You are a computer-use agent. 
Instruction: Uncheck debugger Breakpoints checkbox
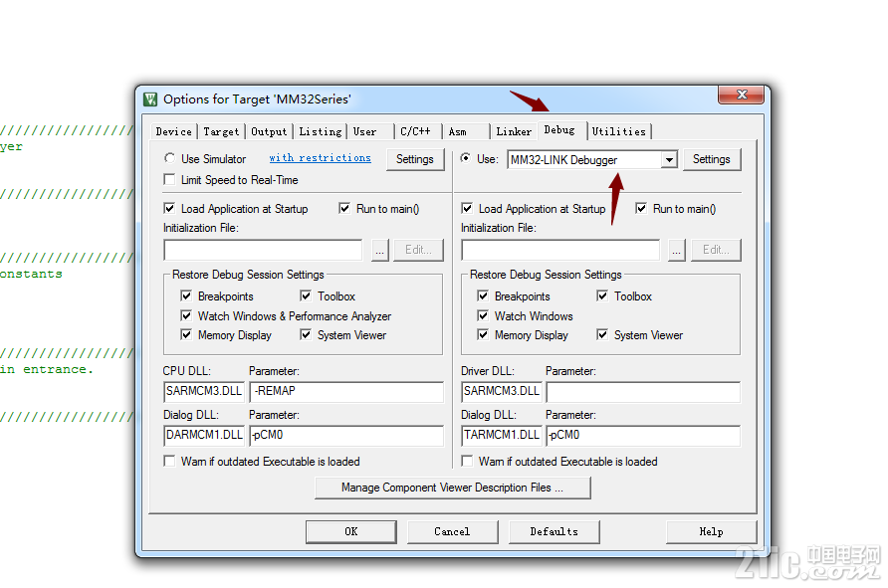(483, 295)
